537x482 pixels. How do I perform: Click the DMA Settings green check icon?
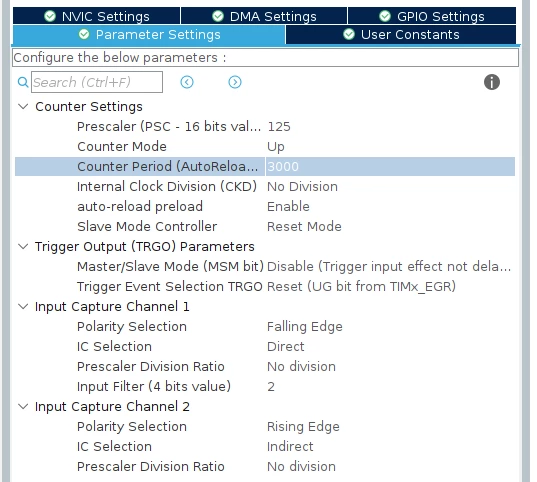(x=218, y=16)
